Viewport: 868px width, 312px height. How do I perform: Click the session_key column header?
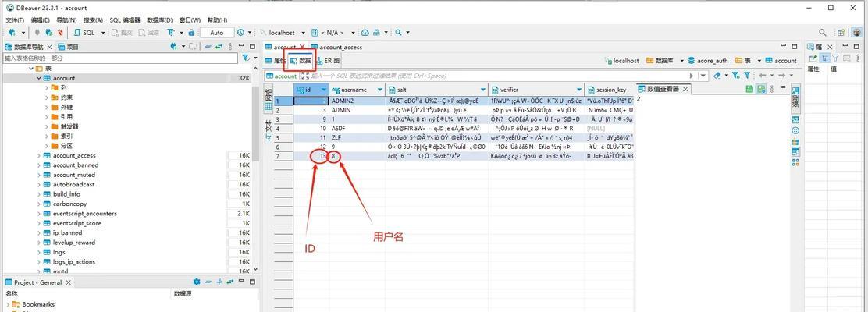point(609,90)
